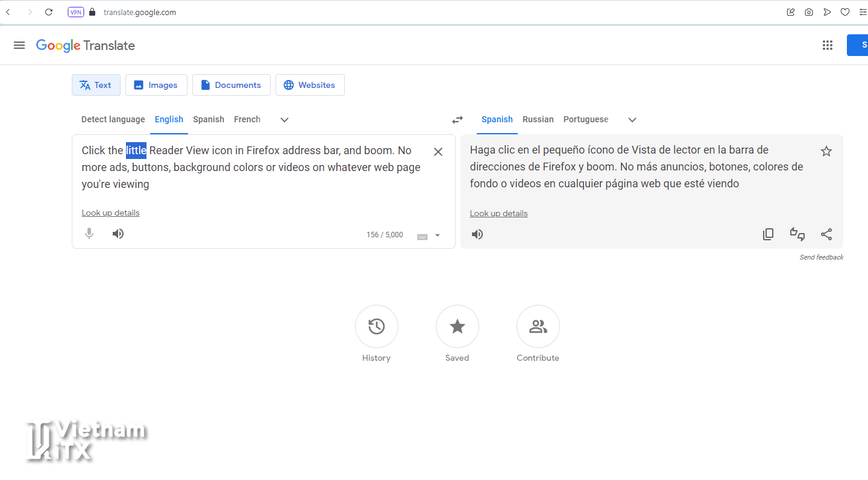Viewport: 868px width, 480px height.
Task: Listen to the Spanish translation
Action: click(477, 234)
